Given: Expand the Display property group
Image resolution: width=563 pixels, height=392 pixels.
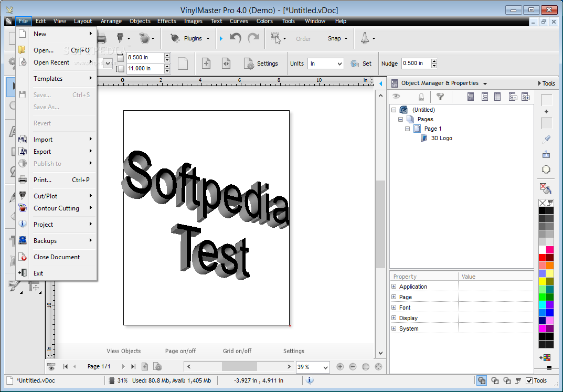Looking at the screenshot, I should [394, 318].
